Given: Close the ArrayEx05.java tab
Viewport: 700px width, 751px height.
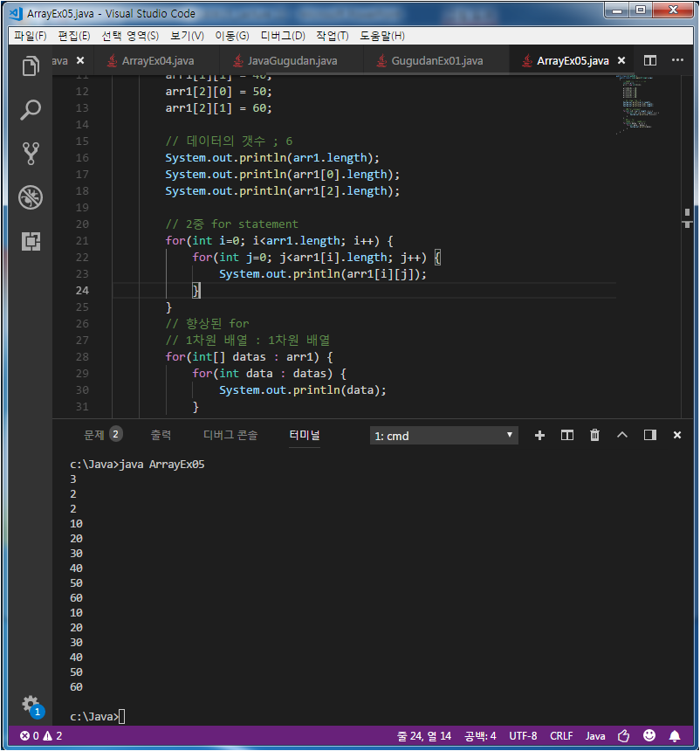Looking at the screenshot, I should pos(621,60).
